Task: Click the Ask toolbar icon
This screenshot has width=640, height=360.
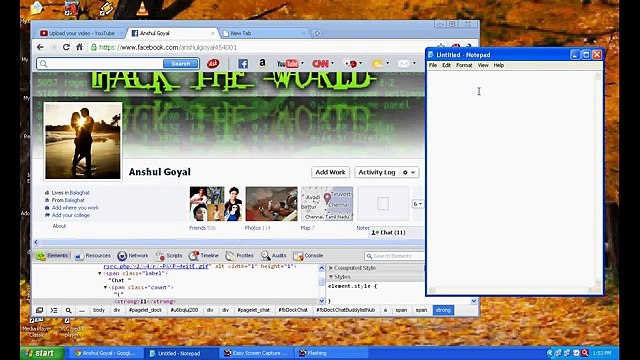Action: 213,64
